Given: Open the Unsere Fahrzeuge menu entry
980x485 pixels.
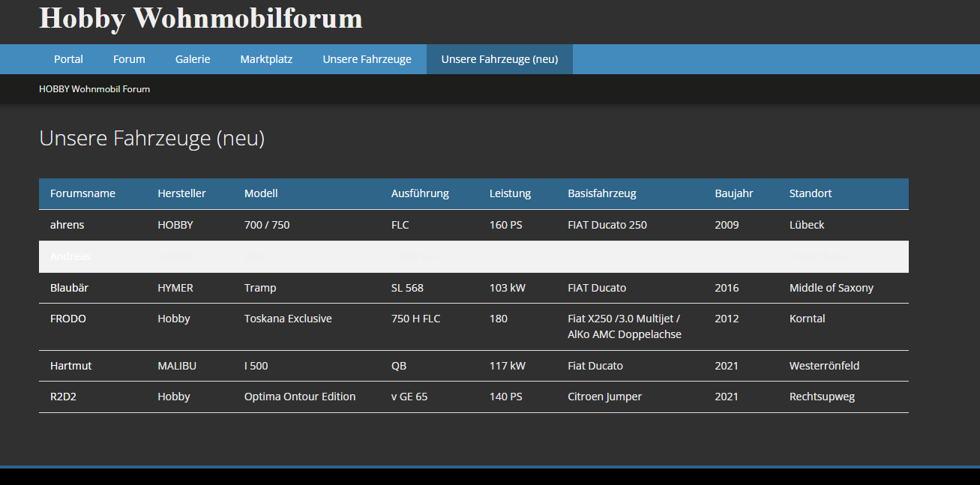Looking at the screenshot, I should [367, 59].
